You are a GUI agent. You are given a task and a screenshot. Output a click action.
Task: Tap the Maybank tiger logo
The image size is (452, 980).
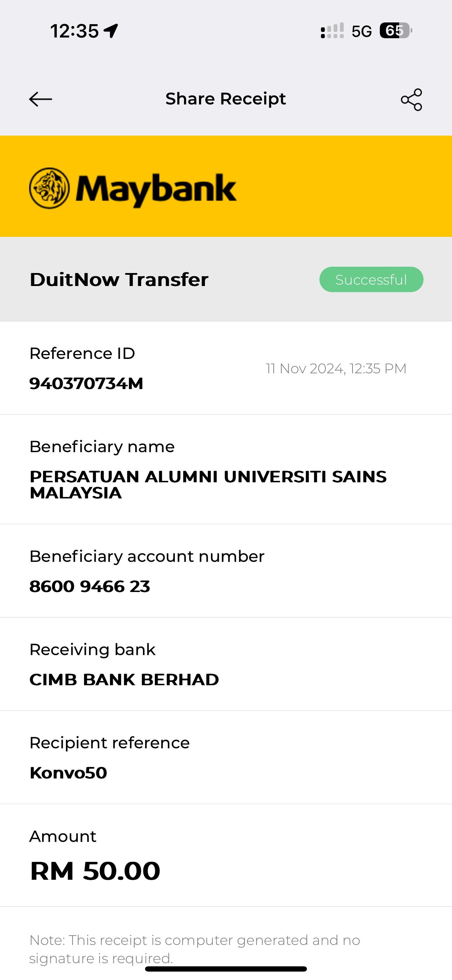tap(49, 188)
